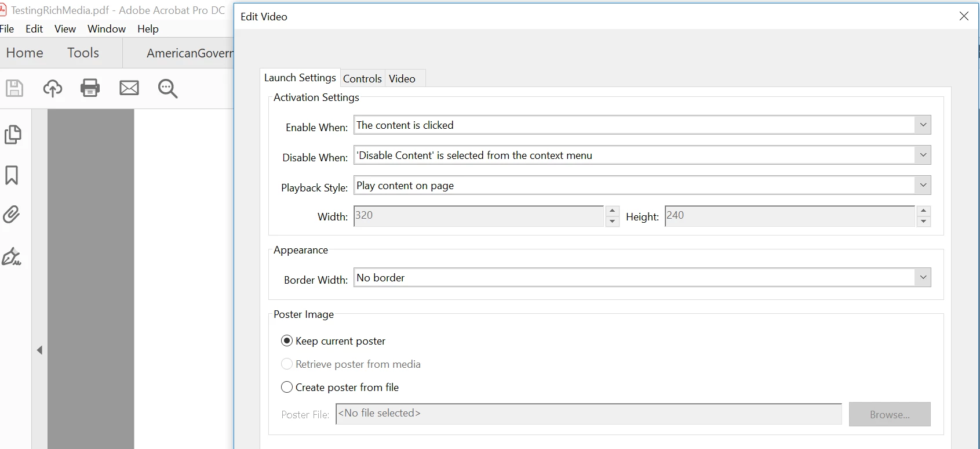Click the Find text magnifier icon
980x449 pixels.
[167, 88]
